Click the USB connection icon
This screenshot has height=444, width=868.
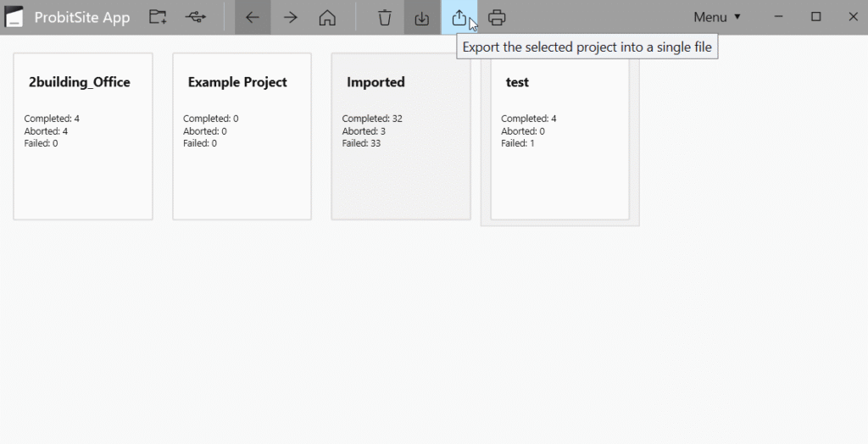tap(196, 17)
